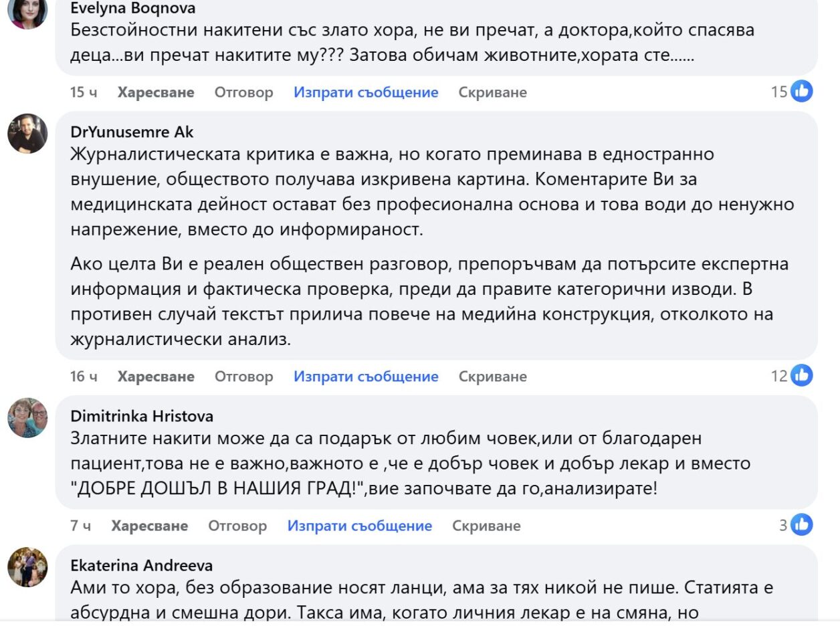
Task: Open Ekaterina Andreeva's profile name link
Action: (x=142, y=566)
